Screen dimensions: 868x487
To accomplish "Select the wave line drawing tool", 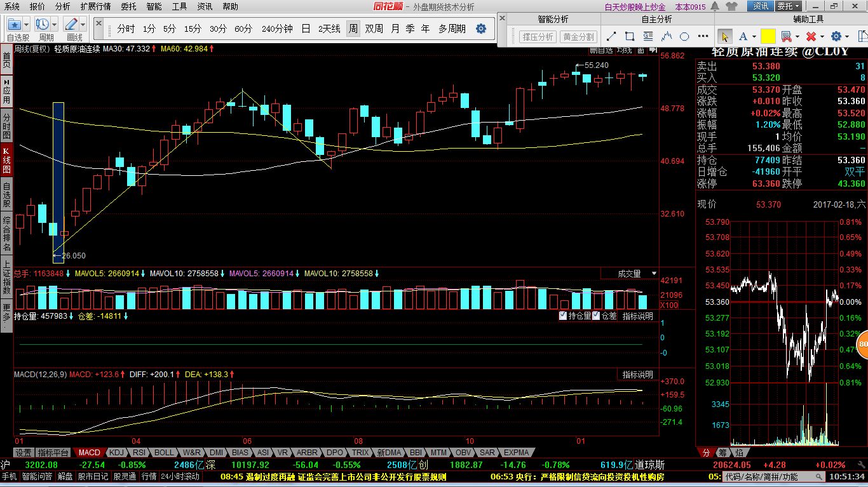I will point(667,36).
